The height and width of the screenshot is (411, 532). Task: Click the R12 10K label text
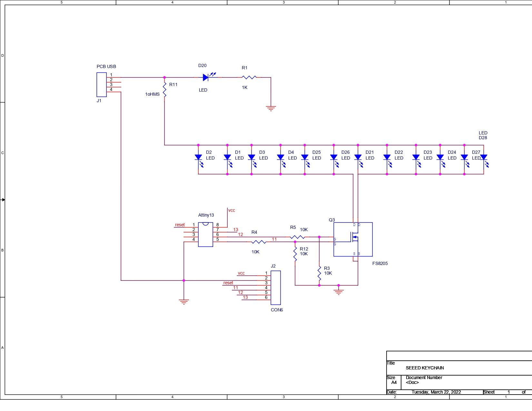[x=304, y=251]
